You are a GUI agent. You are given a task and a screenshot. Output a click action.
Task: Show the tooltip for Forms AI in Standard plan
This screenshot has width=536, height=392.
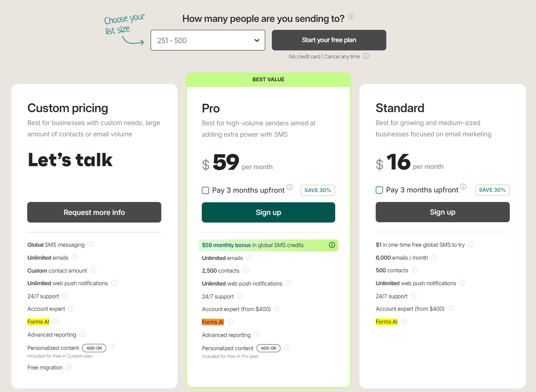coord(404,321)
